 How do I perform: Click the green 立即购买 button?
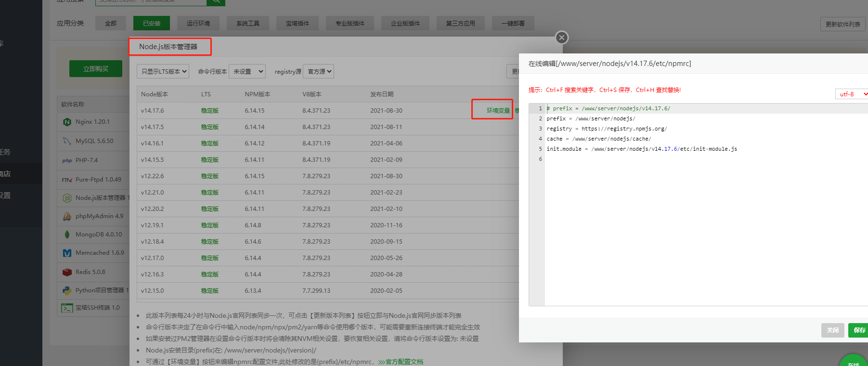click(x=96, y=69)
